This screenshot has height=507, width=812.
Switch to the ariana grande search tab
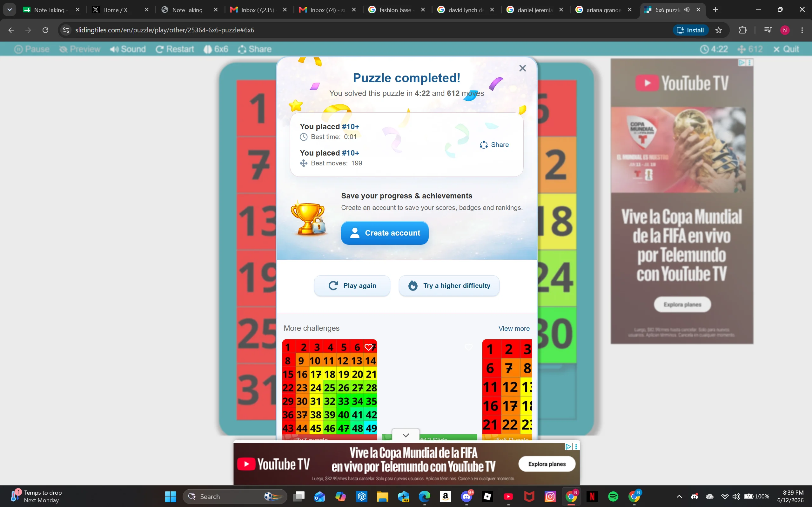click(603, 10)
